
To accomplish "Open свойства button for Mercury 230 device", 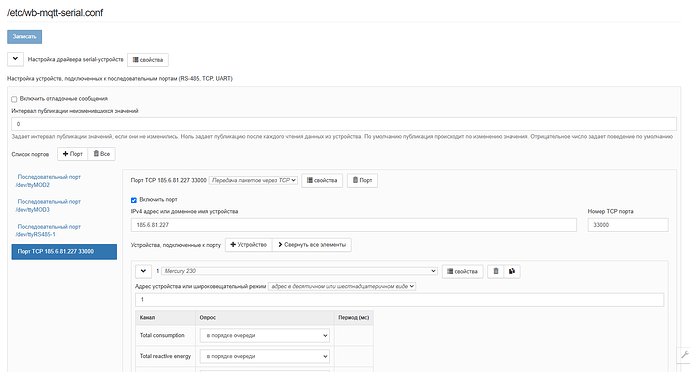I will pos(462,272).
